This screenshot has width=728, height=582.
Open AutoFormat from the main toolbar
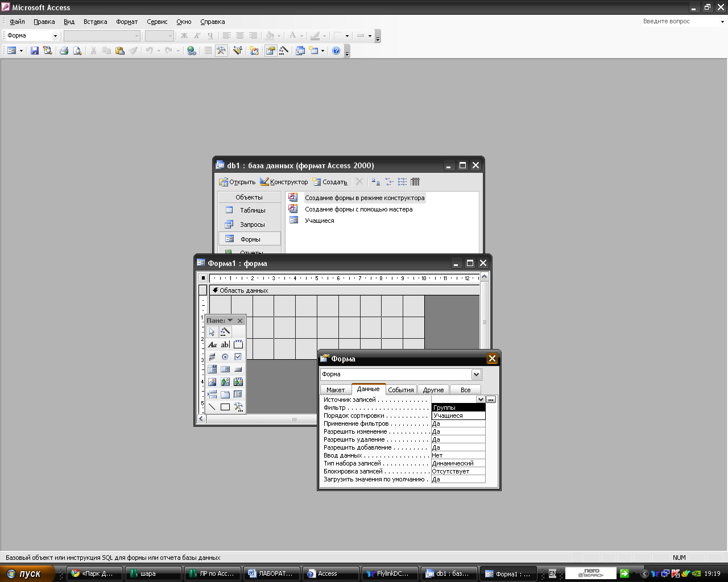coord(238,51)
